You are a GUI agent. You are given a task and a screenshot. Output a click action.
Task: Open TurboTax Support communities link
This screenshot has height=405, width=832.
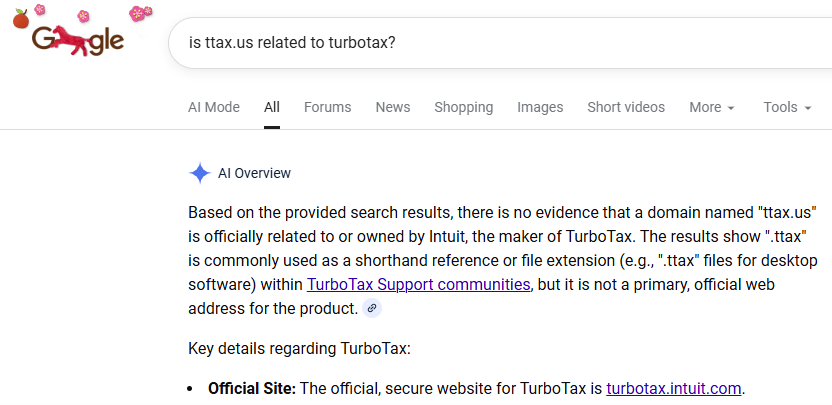pyautogui.click(x=418, y=284)
